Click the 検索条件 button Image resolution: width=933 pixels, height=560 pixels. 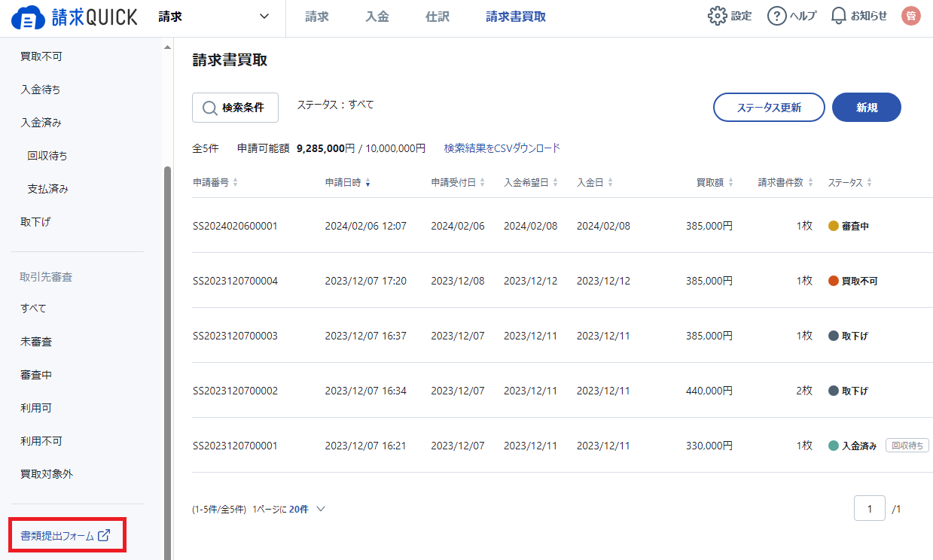point(235,108)
